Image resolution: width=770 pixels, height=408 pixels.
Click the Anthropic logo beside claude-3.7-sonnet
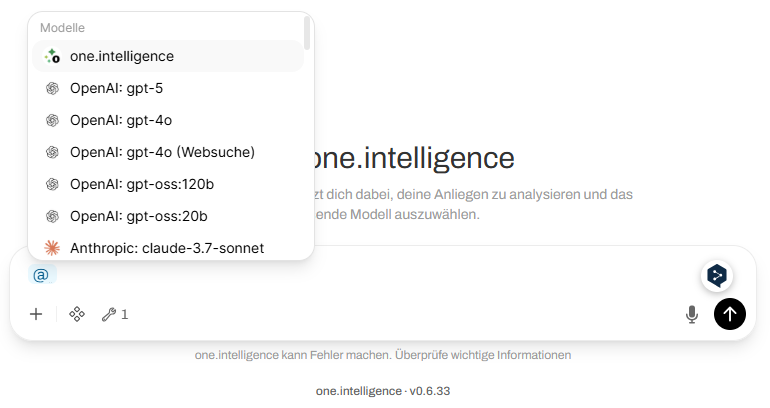(53, 247)
